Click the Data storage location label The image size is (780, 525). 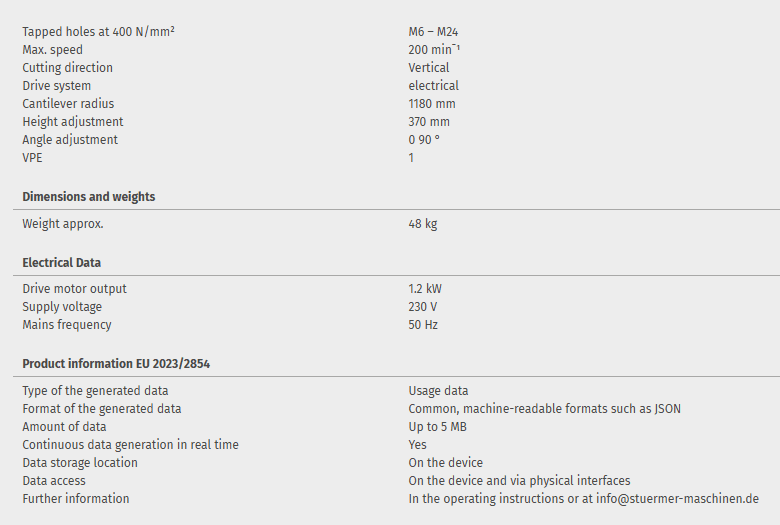pos(80,463)
